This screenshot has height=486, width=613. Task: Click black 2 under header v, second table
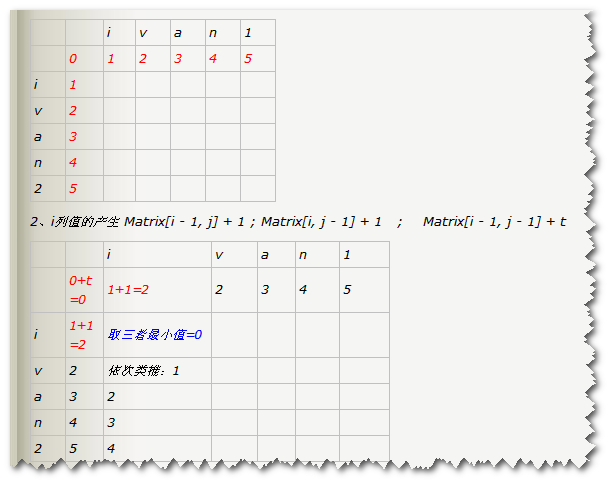coord(219,290)
